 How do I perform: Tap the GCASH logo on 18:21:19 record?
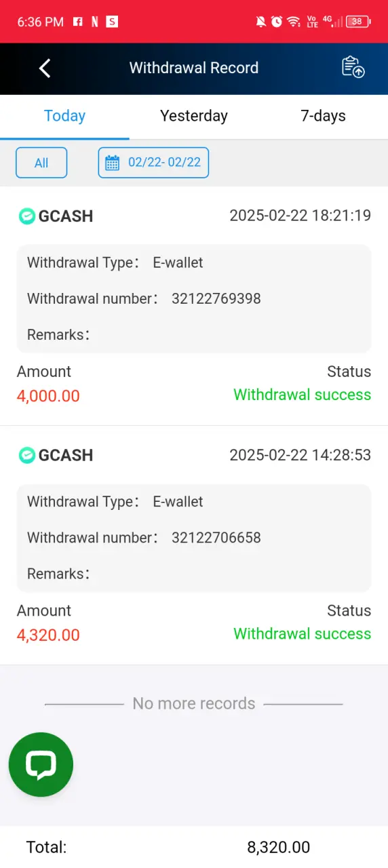26,216
